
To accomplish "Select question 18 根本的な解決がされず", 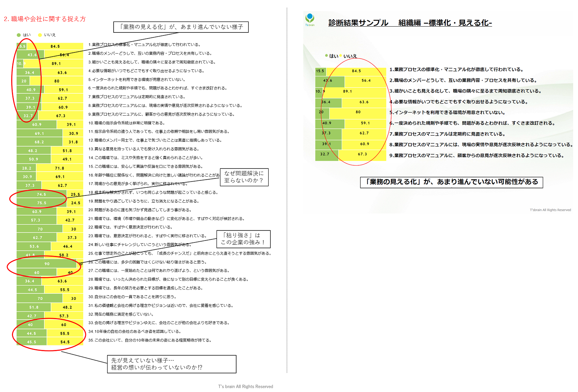I will pos(153,192).
